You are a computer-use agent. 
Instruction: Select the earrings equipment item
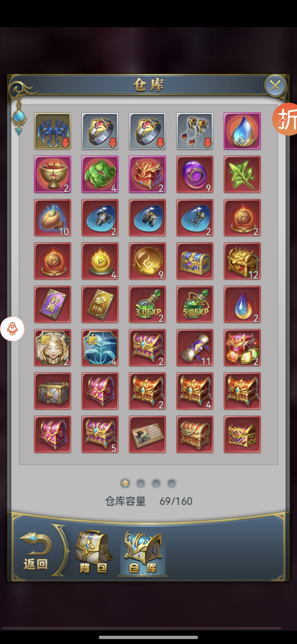195,131
